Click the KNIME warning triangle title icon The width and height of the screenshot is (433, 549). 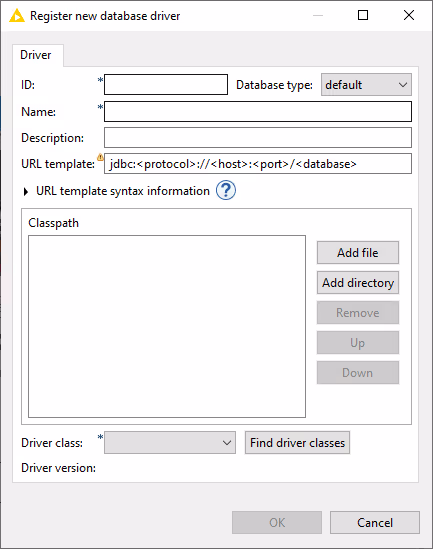(17, 16)
